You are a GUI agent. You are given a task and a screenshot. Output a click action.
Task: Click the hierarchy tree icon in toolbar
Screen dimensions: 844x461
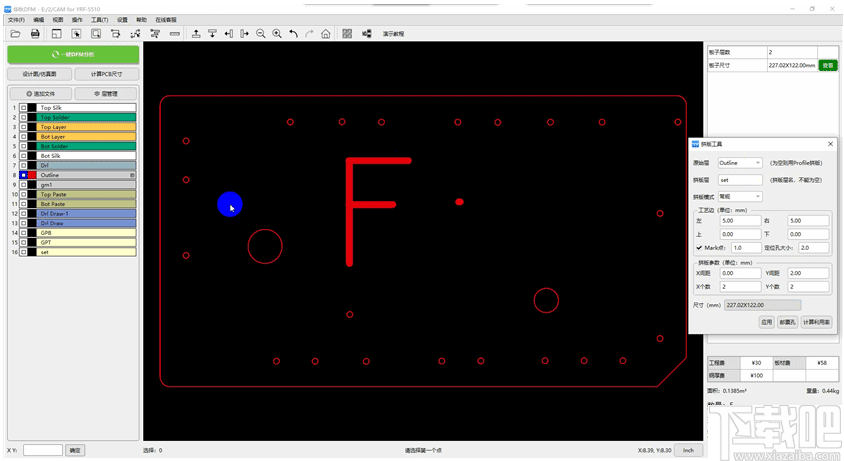click(367, 34)
